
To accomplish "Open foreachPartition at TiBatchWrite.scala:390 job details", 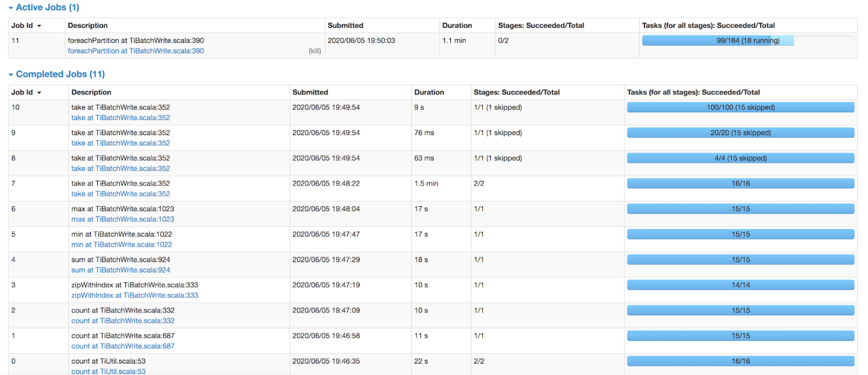I will click(x=135, y=51).
